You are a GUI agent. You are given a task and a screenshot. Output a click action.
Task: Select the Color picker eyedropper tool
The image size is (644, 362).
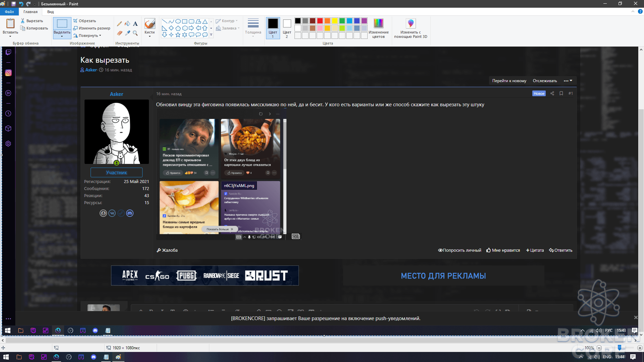pos(127,33)
